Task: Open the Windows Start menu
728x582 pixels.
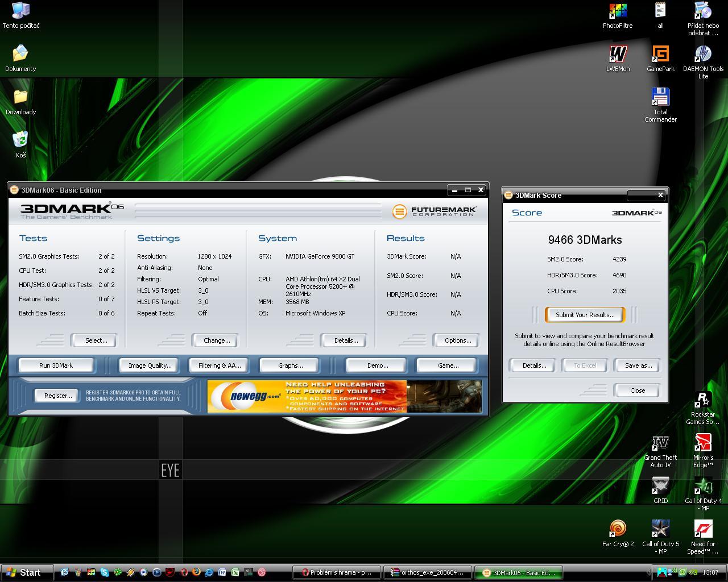Action: click(27, 572)
